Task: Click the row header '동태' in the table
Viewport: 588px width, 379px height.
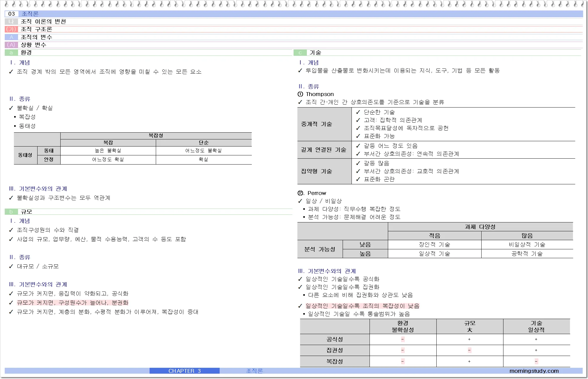Action: click(49, 151)
